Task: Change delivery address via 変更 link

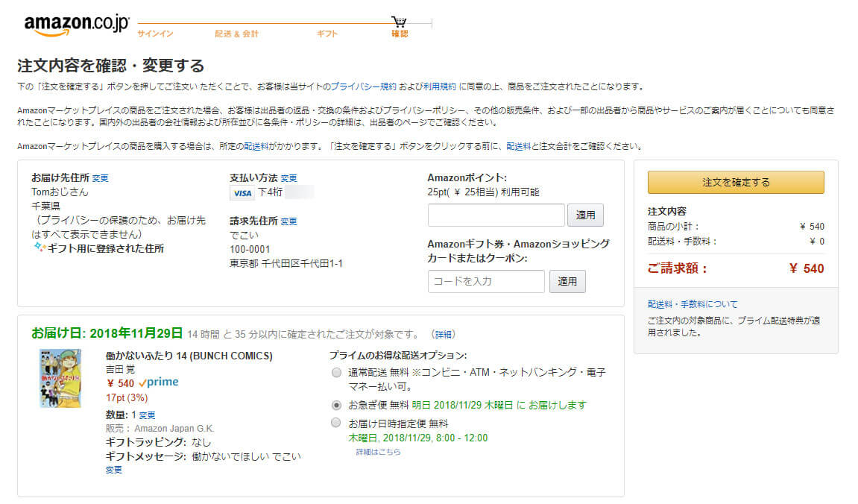Action: [100, 178]
